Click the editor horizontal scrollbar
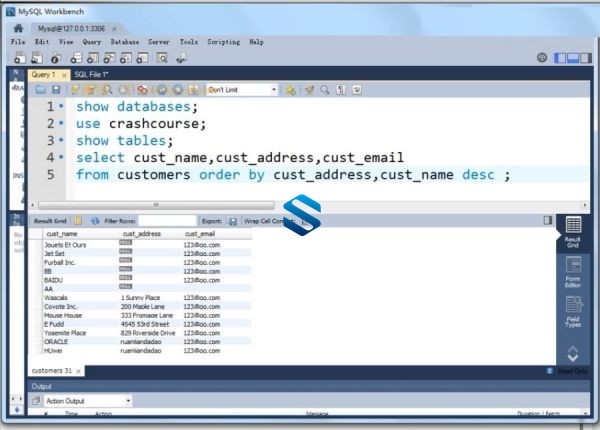The height and width of the screenshot is (430, 600). [x=156, y=205]
